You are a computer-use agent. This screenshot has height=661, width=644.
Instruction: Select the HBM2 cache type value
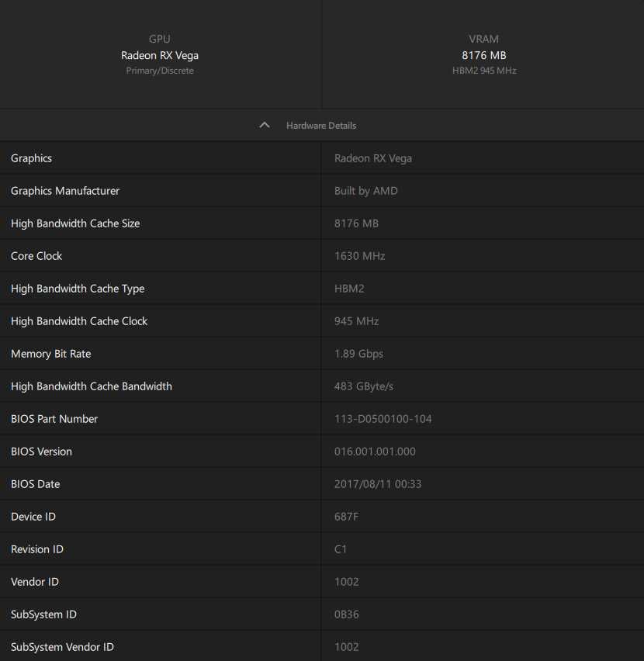pyautogui.click(x=349, y=289)
